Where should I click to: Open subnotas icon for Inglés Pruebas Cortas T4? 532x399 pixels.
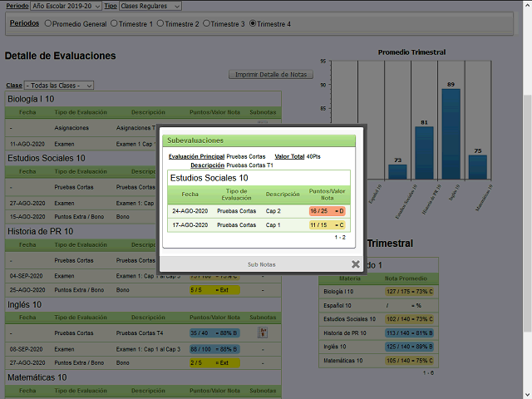coord(263,332)
